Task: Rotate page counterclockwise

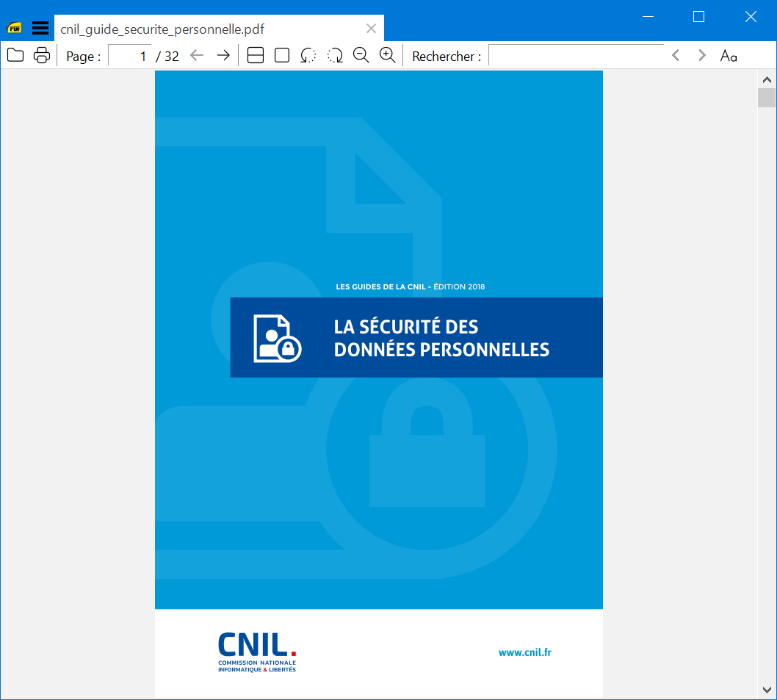Action: coord(308,55)
